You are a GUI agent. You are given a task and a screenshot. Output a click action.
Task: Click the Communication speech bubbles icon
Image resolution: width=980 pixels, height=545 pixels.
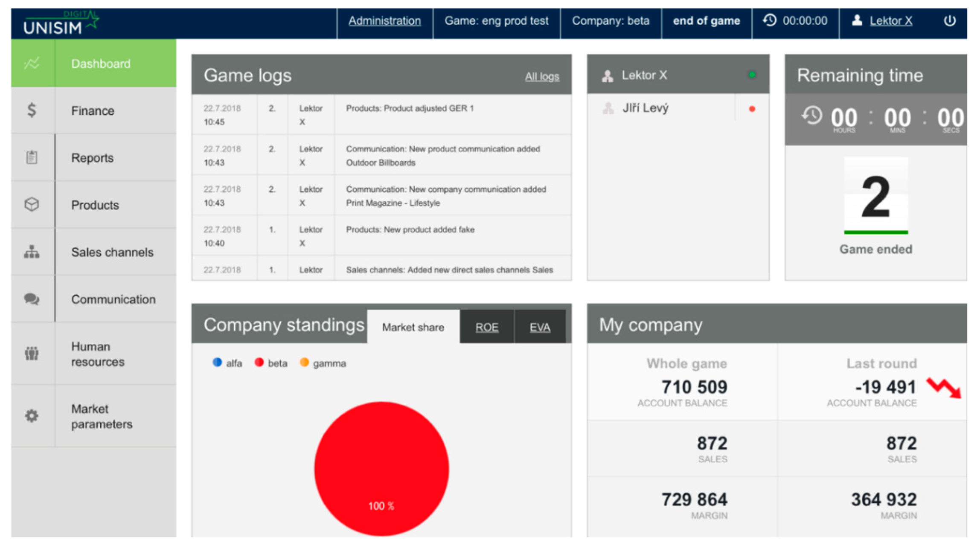[32, 299]
